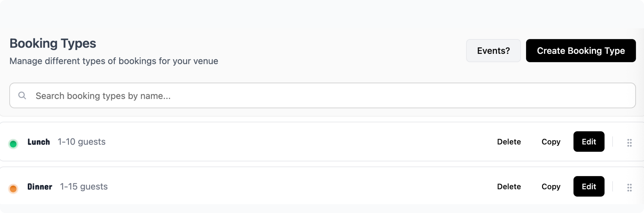Click the 1-10 guests label

tap(81, 142)
